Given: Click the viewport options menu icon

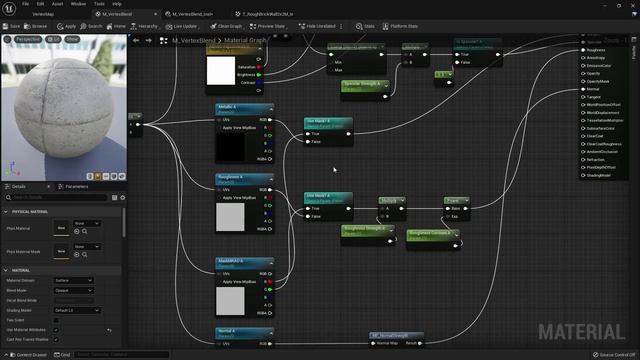Looking at the screenshot, I should (7, 39).
